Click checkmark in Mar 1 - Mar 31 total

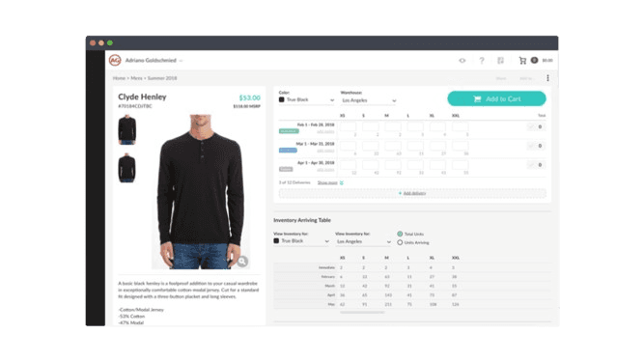pyautogui.click(x=531, y=146)
